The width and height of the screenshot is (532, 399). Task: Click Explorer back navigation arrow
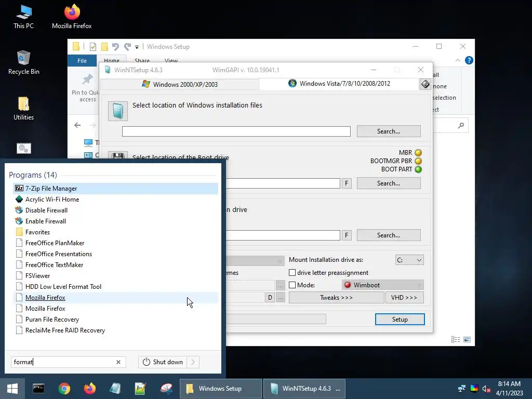click(x=77, y=125)
